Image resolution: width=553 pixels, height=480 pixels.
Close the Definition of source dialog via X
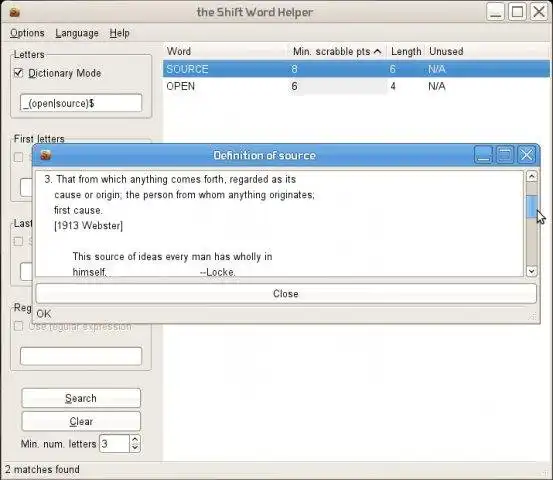pos(527,155)
